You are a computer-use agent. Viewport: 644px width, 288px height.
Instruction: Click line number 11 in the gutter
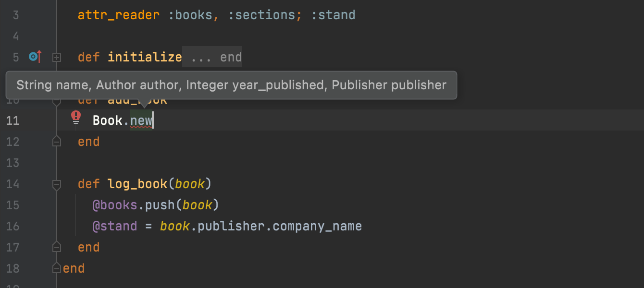coord(13,120)
